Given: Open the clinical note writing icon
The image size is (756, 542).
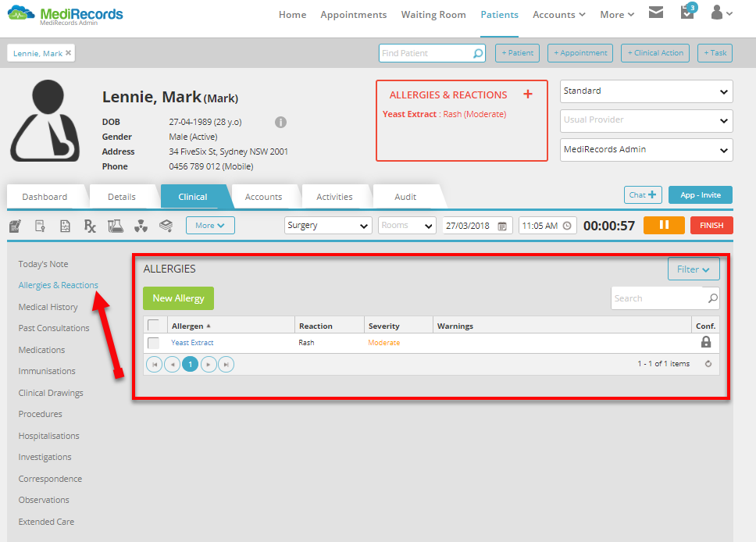Looking at the screenshot, I should pos(16,226).
